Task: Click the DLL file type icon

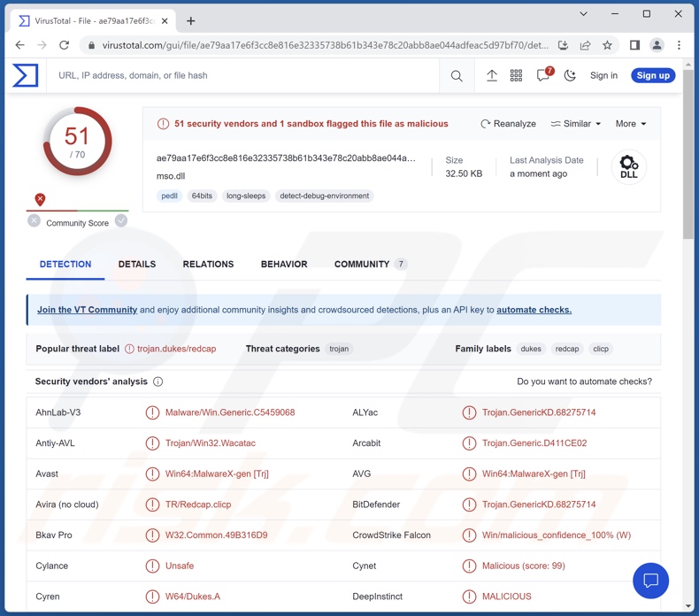Action: click(x=628, y=166)
